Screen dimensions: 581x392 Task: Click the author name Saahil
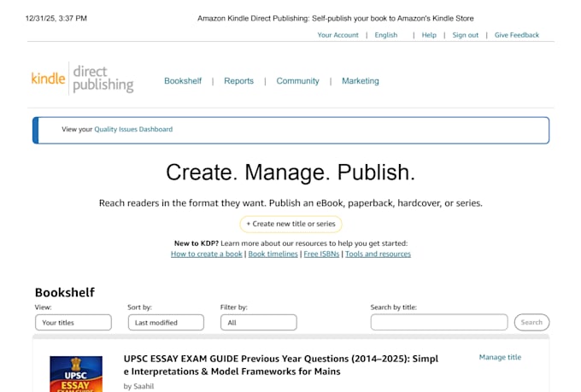(x=144, y=386)
